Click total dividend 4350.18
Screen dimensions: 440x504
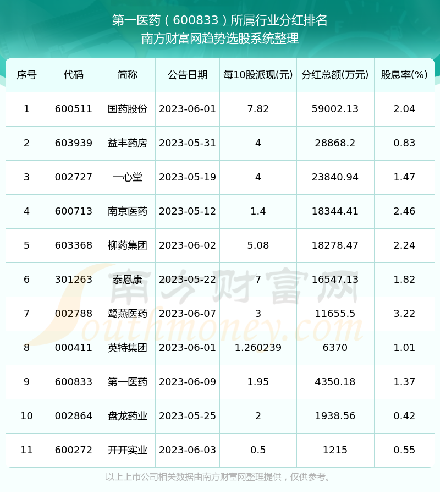(335, 381)
